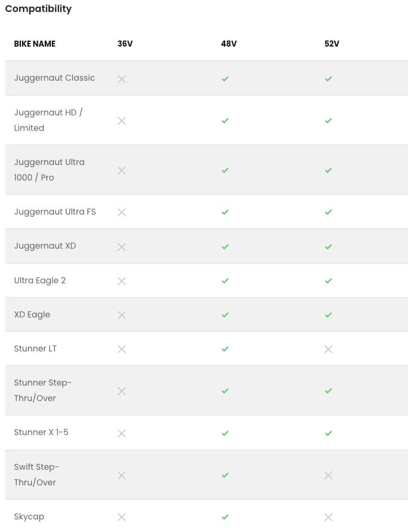Click the 48V checkmark for Juggernaut Classic
Viewport: 408px width, 532px height.
(225, 79)
